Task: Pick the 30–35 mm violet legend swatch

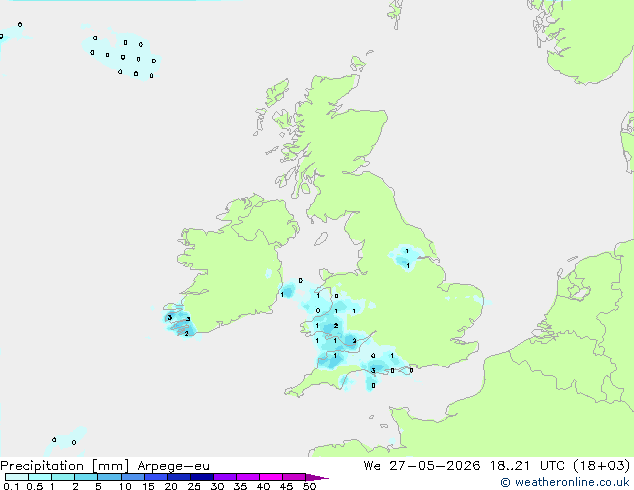Action: click(x=225, y=477)
